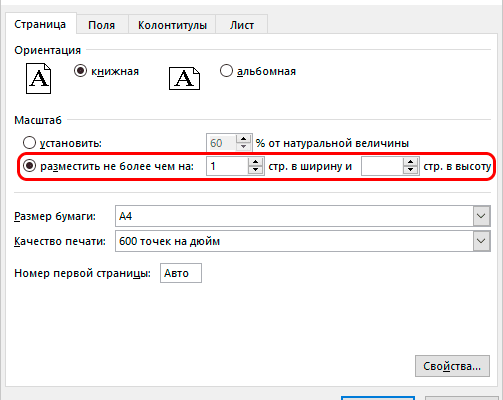Click the landscape orientation page icon

184,78
